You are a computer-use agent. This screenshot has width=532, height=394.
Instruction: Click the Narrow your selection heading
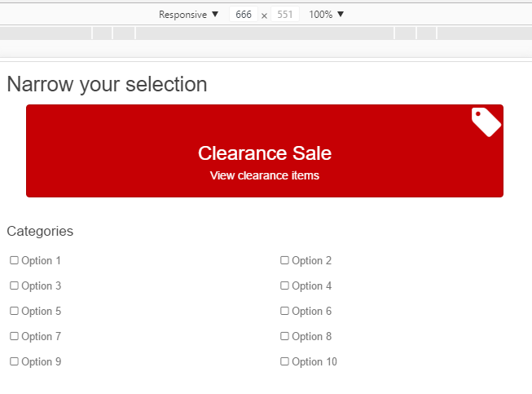pyautogui.click(x=107, y=84)
